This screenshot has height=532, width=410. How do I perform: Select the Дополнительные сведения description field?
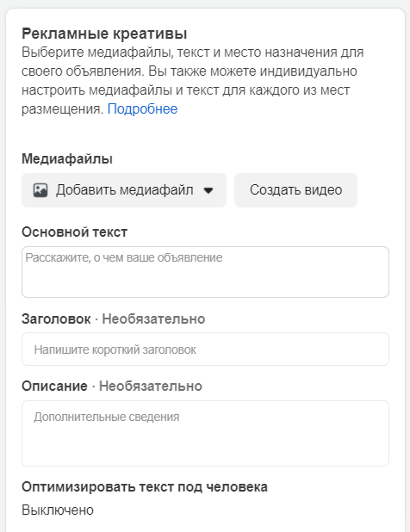205,433
